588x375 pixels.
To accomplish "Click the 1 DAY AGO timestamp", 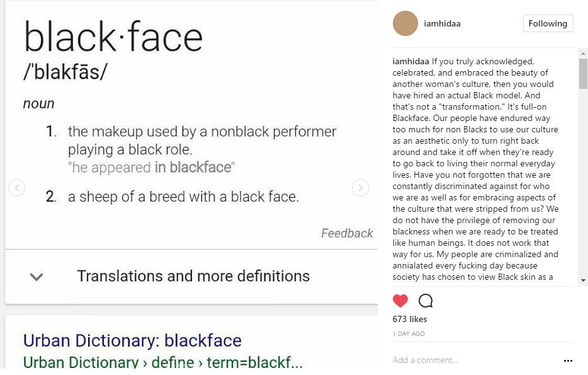I will click(409, 333).
